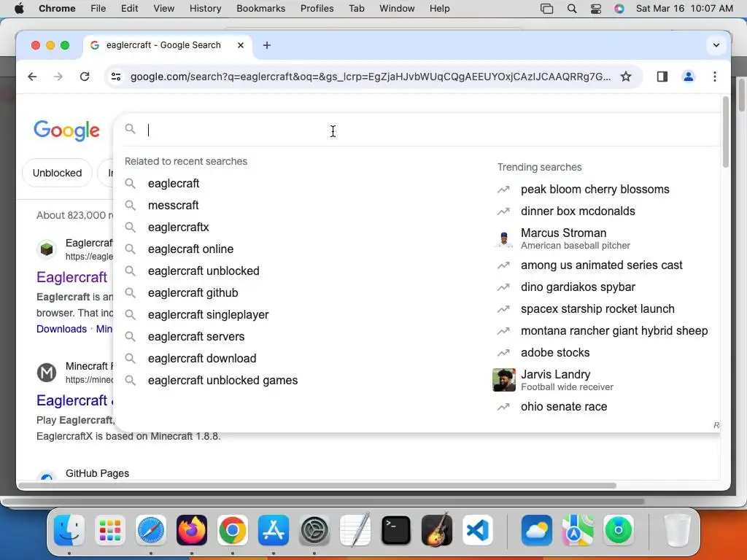Open trending dinner box mcdonalds
The height and width of the screenshot is (560, 747).
(x=578, y=211)
